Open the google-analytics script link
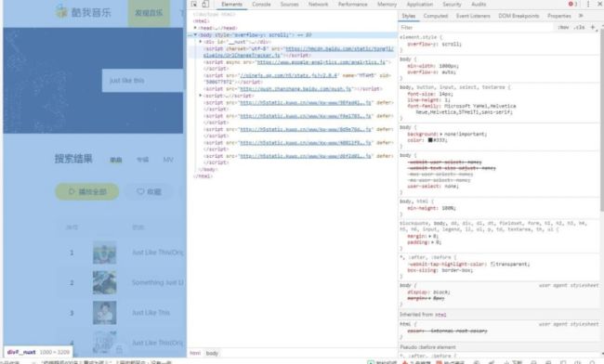 (x=322, y=62)
